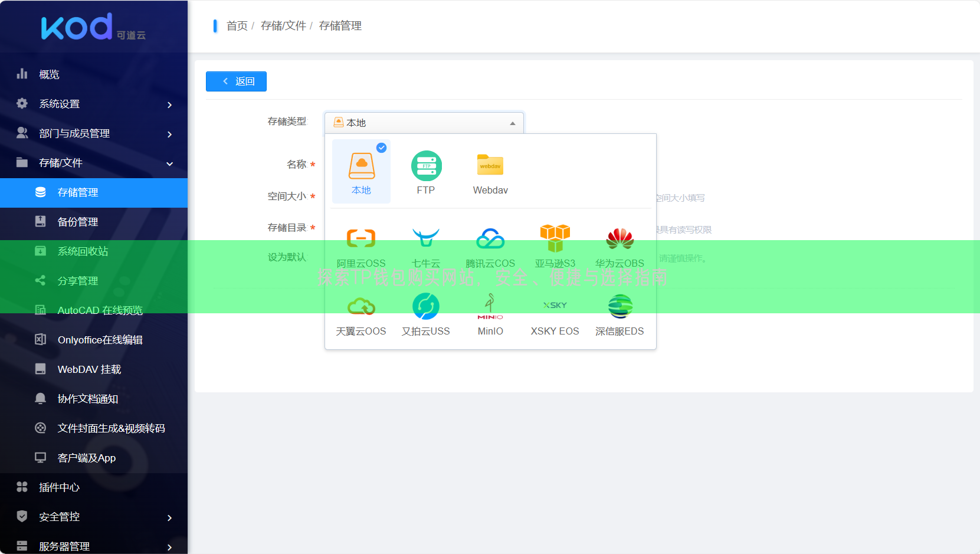This screenshot has height=554, width=980.
Task: Open the 存储类型 dropdown showing 本地
Action: coord(424,123)
